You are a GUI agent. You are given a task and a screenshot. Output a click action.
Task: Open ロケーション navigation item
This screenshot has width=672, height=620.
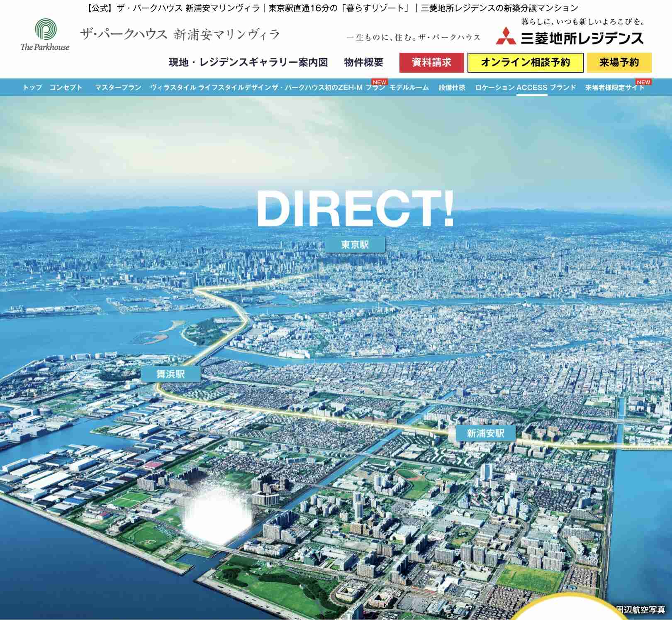pos(495,88)
